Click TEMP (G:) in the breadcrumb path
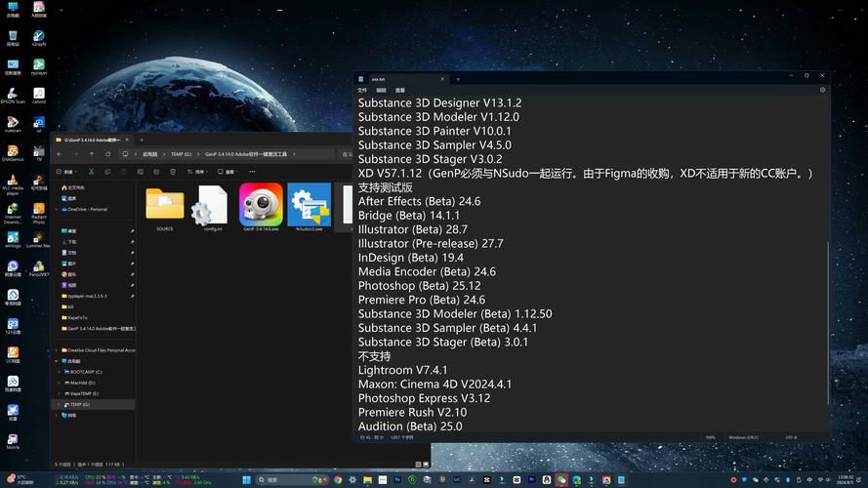Screen dimensions: 868x488 [181, 154]
